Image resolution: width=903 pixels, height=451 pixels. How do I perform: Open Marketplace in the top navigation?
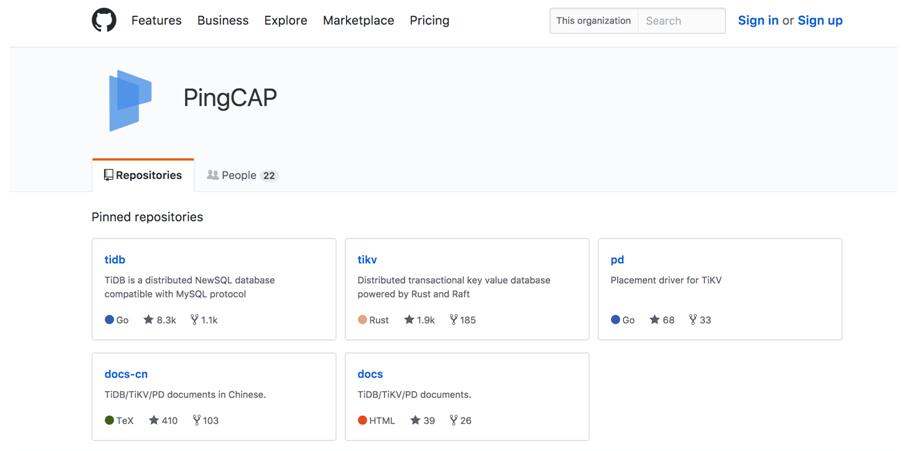point(358,20)
